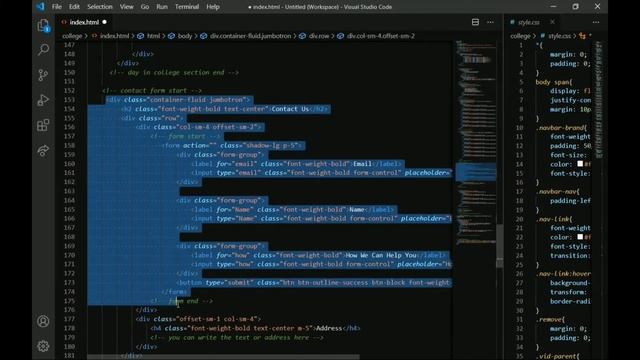
Task: Open the Source Control view icon
Action: click(x=43, y=75)
